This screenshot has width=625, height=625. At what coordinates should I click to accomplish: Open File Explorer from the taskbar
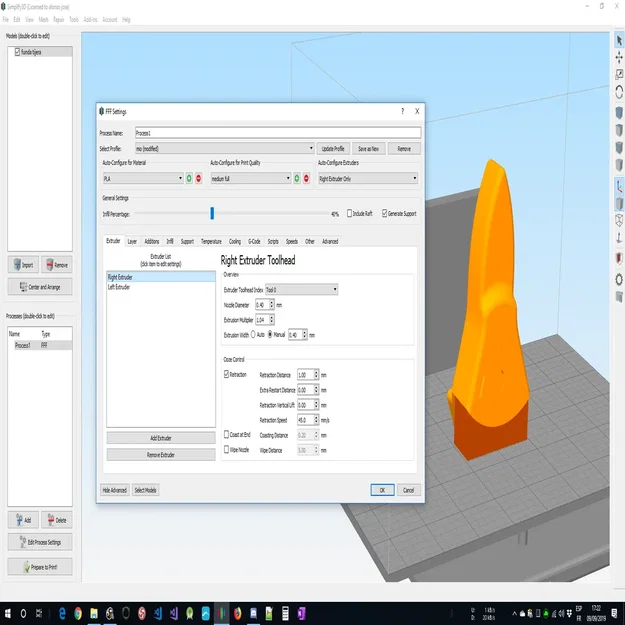click(x=94, y=613)
